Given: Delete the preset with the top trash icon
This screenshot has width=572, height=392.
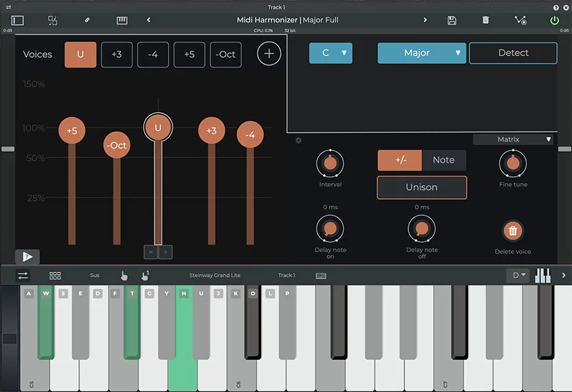Looking at the screenshot, I should coord(485,20).
